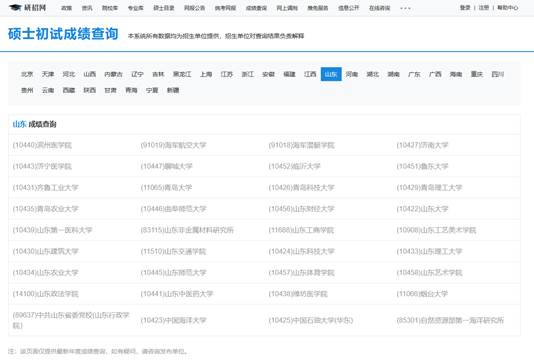Open the 院校库 navigation item
Viewport: 534px width, 360px height.
[x=110, y=8]
